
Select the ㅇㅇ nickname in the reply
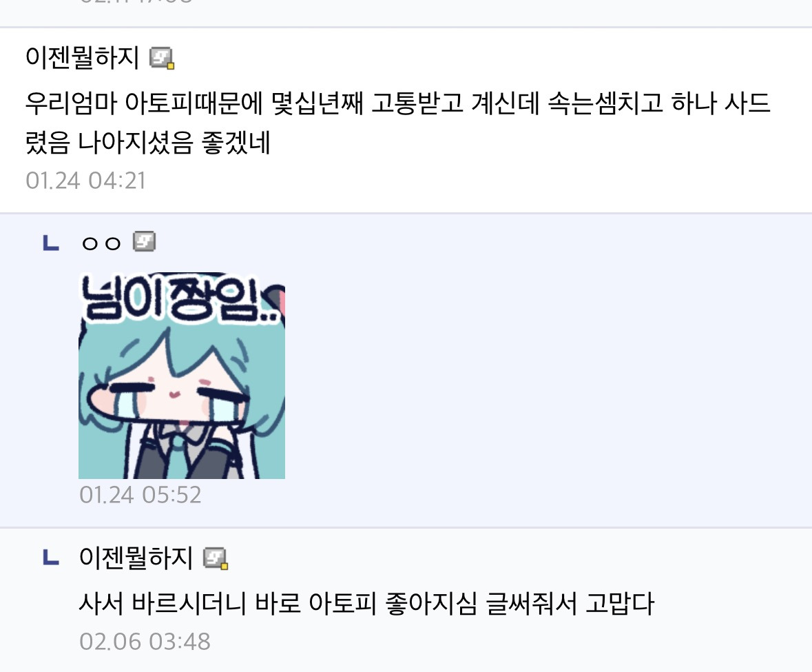[x=101, y=243]
